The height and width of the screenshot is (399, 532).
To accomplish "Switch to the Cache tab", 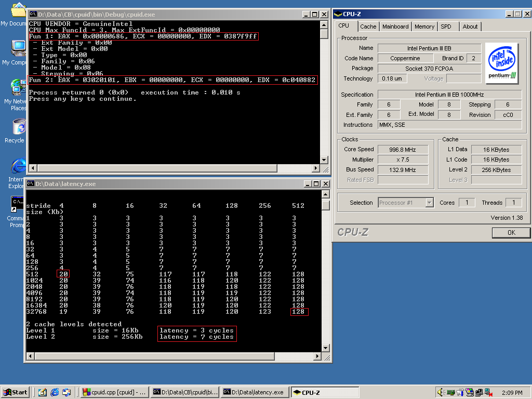I will 368,26.
